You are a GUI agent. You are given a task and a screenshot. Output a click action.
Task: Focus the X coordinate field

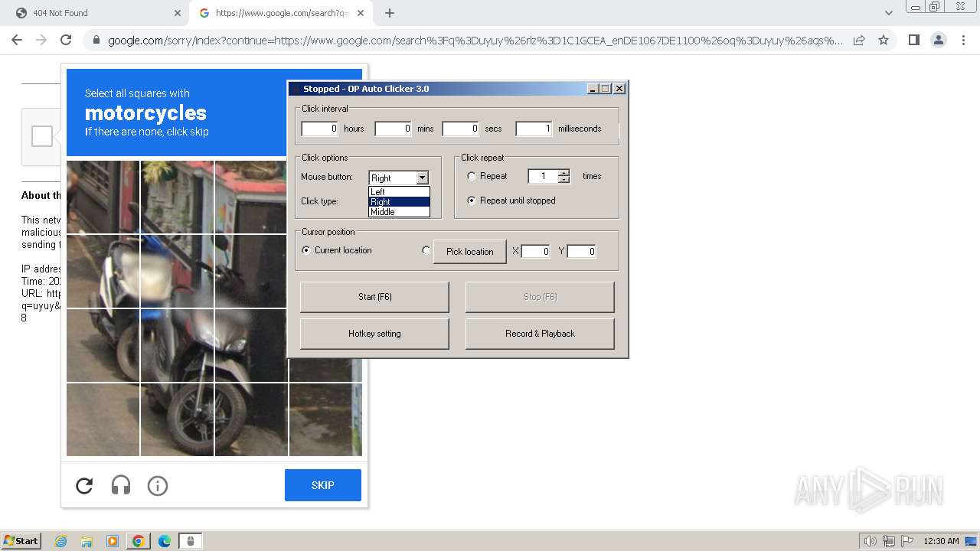(x=536, y=251)
